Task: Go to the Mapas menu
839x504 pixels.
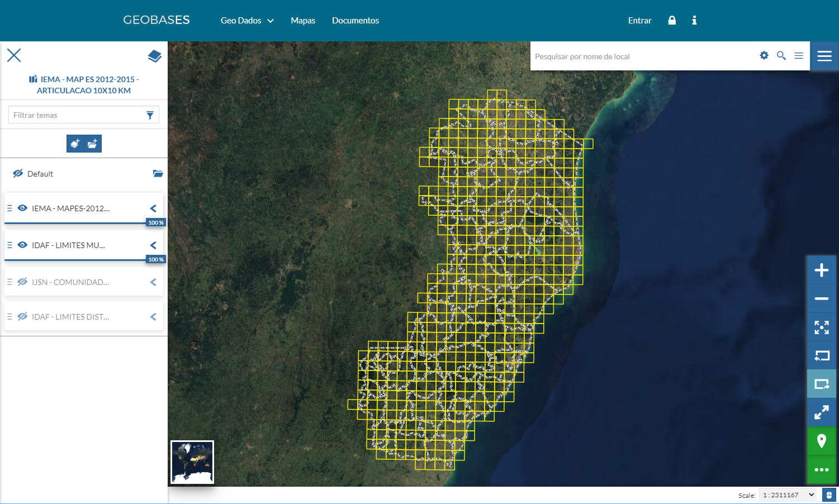Action: [303, 21]
